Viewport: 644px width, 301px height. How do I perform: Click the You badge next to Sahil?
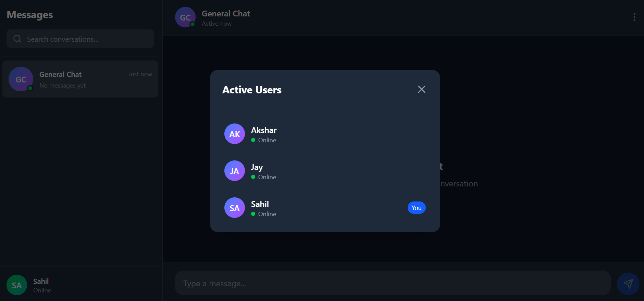(x=417, y=208)
